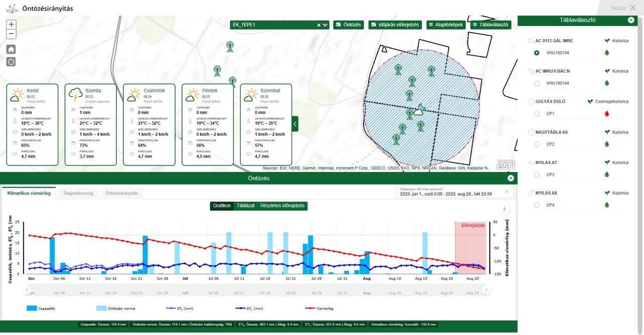Close the Öntözés panel

[511, 178]
